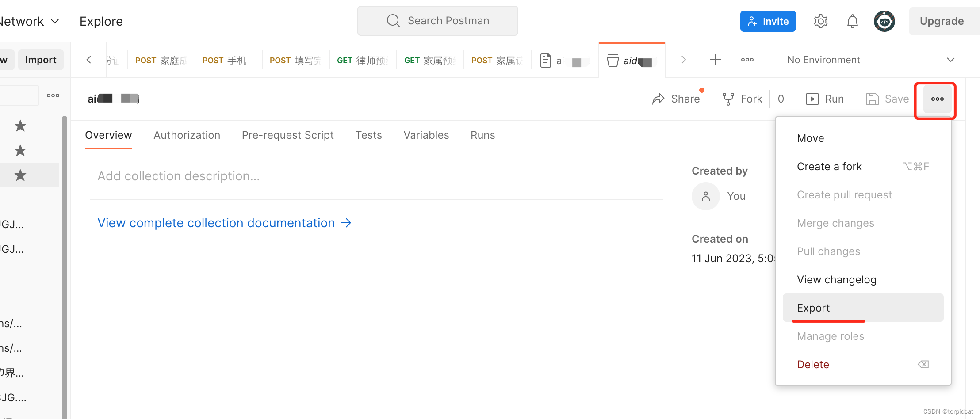
Task: Open the documentation tab labeled ai
Action: [565, 60]
